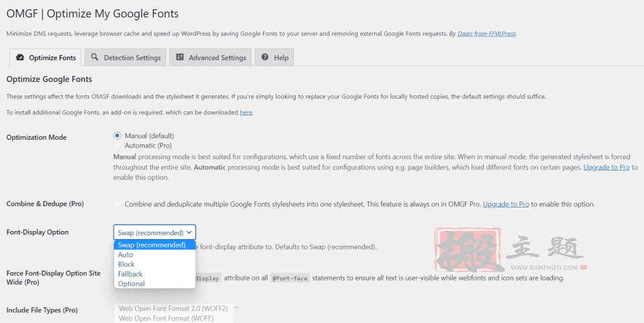
Task: Open the Help tab
Action: pos(274,58)
